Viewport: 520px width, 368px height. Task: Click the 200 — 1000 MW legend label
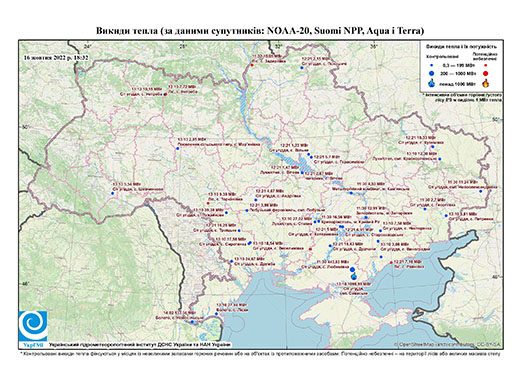(458, 73)
